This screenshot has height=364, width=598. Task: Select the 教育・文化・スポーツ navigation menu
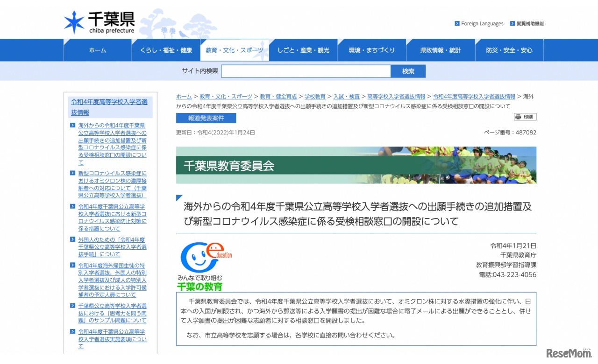coord(235,50)
